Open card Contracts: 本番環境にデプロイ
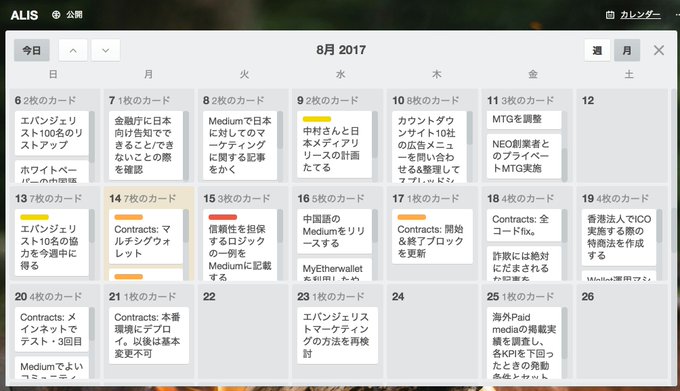 click(149, 336)
